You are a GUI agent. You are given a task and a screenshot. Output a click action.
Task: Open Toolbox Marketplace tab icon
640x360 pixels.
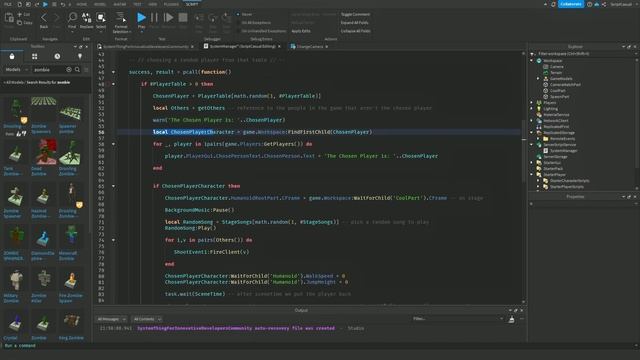point(12,56)
